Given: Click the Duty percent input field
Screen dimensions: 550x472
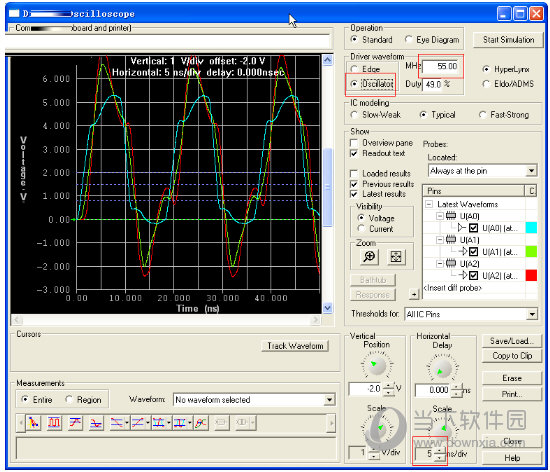Looking at the screenshot, I should (x=433, y=85).
